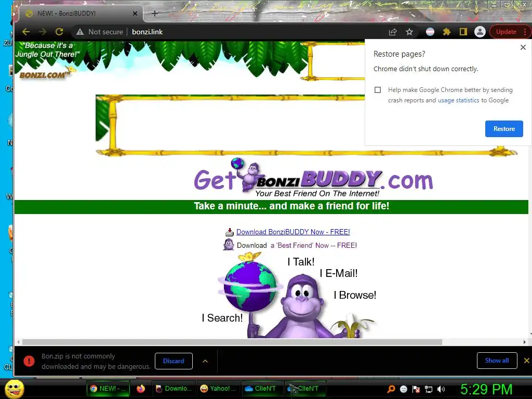Switch to the Downlo... taskbar item
Screen dimensions: 532x399
174,389
